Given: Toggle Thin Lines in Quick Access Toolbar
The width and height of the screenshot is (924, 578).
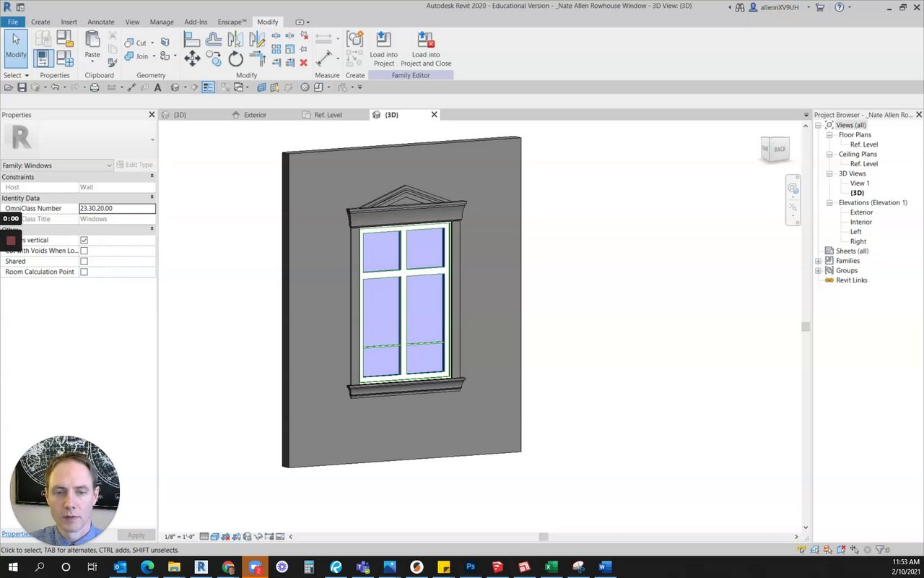Looking at the screenshot, I should pos(208,87).
